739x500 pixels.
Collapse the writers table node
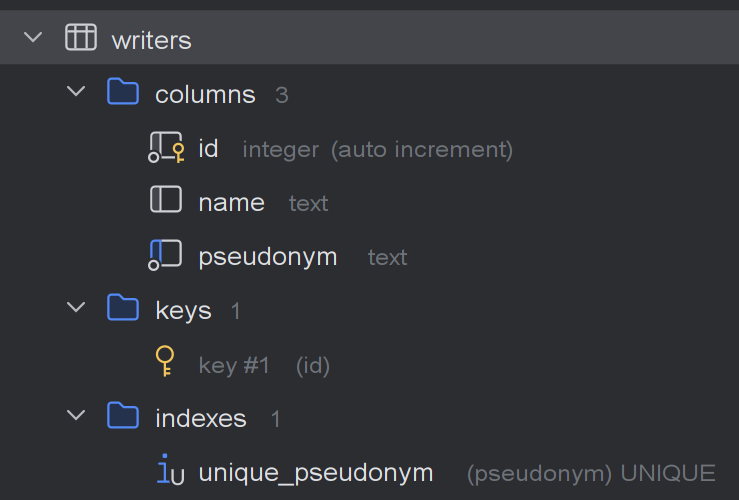coord(33,37)
